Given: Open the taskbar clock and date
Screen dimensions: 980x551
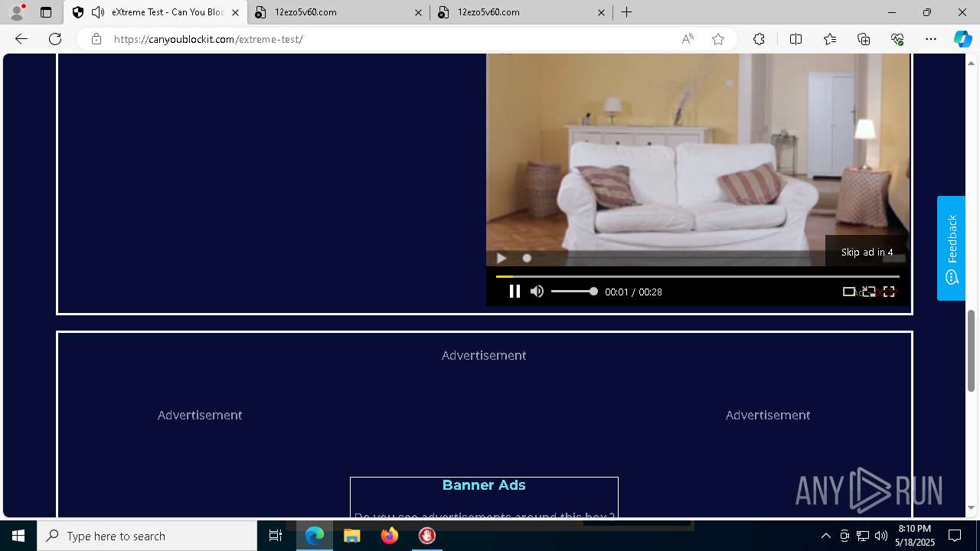Looking at the screenshot, I should (x=916, y=536).
